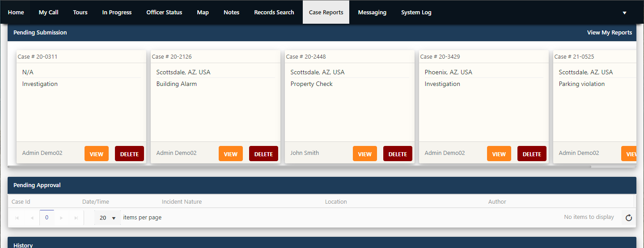Click Case # 20-2126 card title
The width and height of the screenshot is (644, 248).
pyautogui.click(x=172, y=56)
